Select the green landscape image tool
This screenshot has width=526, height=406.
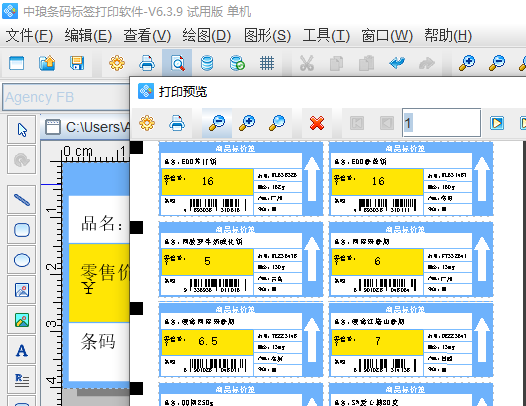[x=22, y=320]
